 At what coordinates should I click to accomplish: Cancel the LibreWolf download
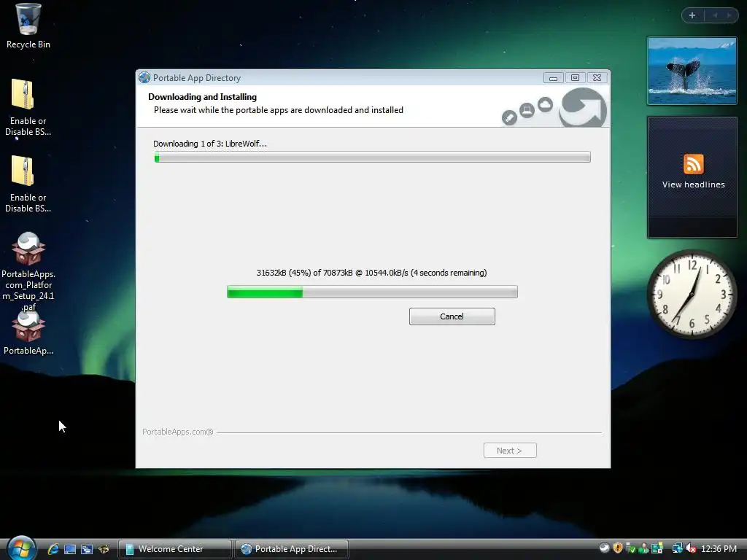[452, 316]
